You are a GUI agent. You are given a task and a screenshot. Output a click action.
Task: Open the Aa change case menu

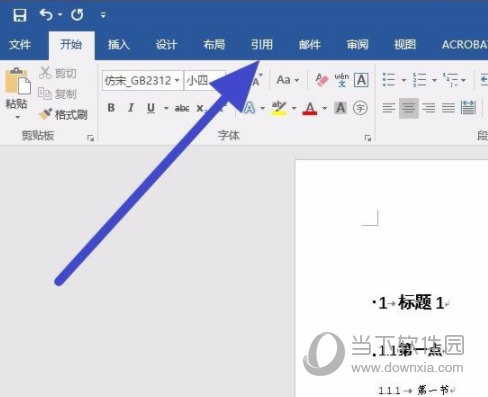(x=287, y=80)
